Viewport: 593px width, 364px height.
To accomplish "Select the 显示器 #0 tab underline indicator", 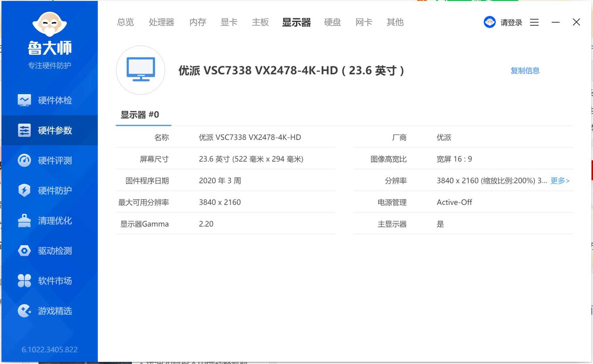I will point(143,125).
